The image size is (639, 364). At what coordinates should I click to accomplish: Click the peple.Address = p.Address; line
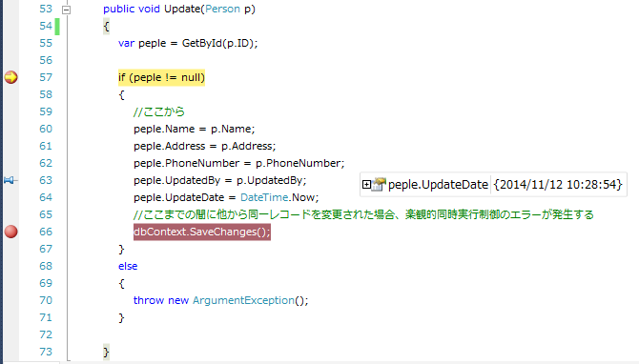pos(205,146)
